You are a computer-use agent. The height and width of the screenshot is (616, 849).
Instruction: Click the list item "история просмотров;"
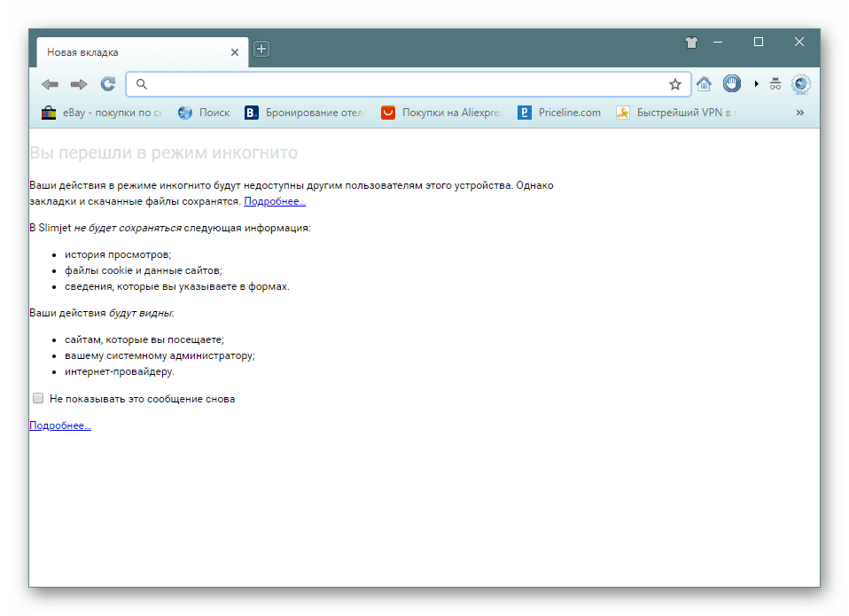tap(118, 254)
